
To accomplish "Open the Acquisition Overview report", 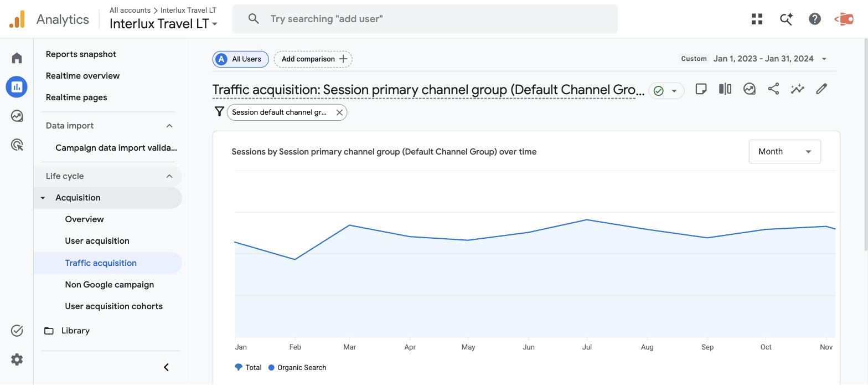I will tap(84, 219).
